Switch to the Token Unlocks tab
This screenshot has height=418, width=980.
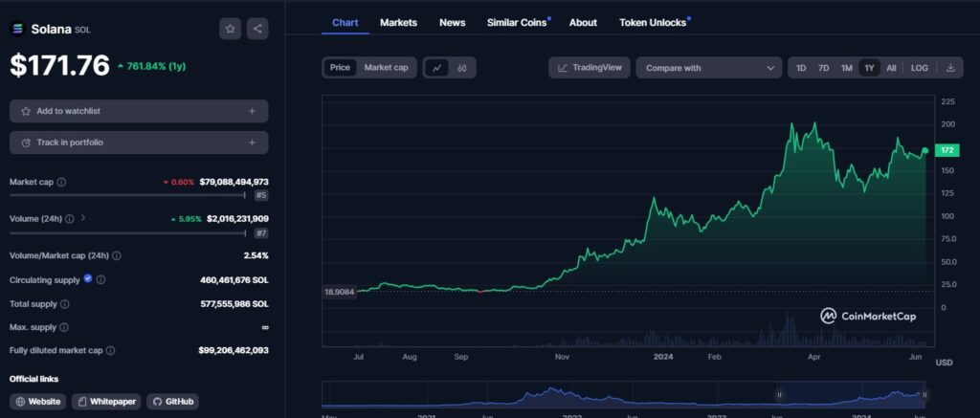(x=654, y=23)
